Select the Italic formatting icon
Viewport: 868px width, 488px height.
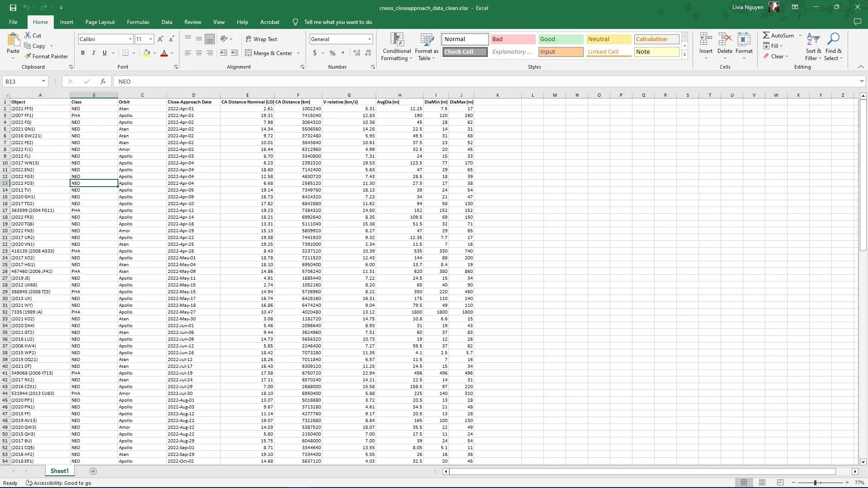point(94,53)
